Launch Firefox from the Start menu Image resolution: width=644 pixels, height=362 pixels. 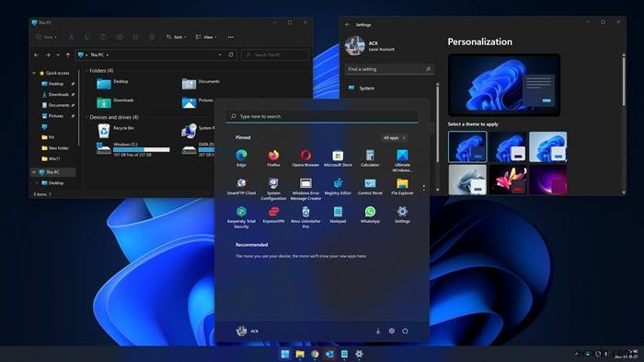click(x=273, y=158)
